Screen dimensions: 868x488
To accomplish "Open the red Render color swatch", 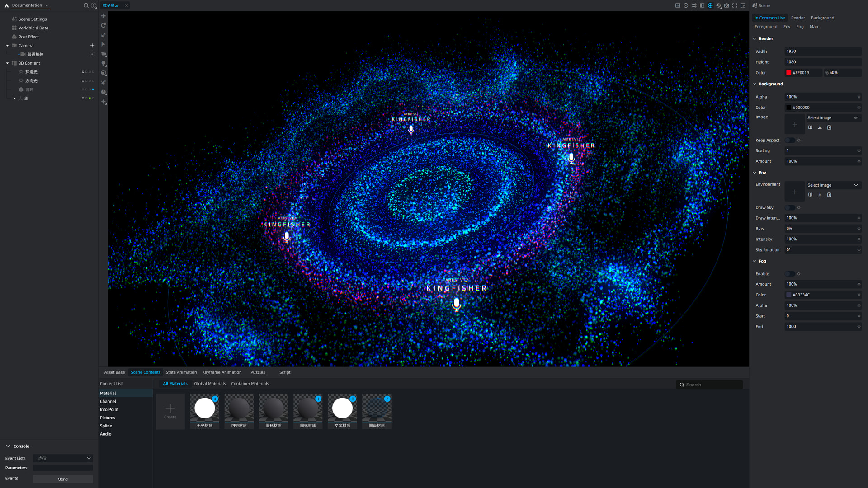I will click(789, 73).
